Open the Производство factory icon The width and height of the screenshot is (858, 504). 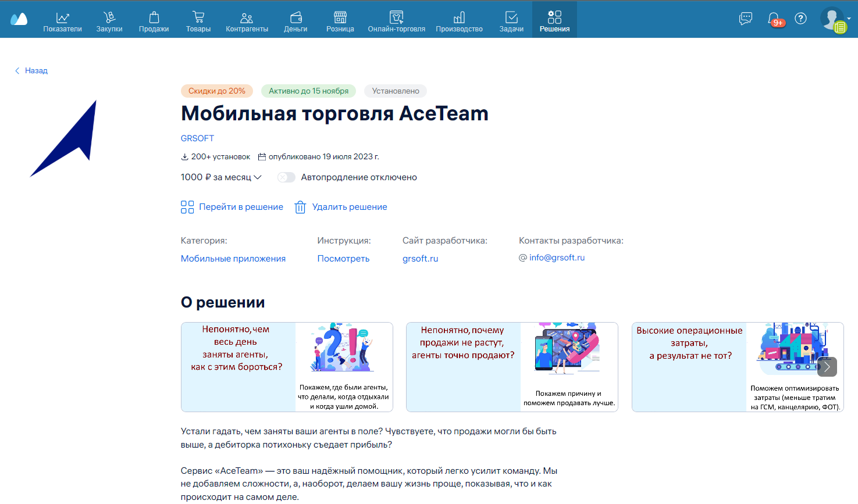tap(459, 17)
